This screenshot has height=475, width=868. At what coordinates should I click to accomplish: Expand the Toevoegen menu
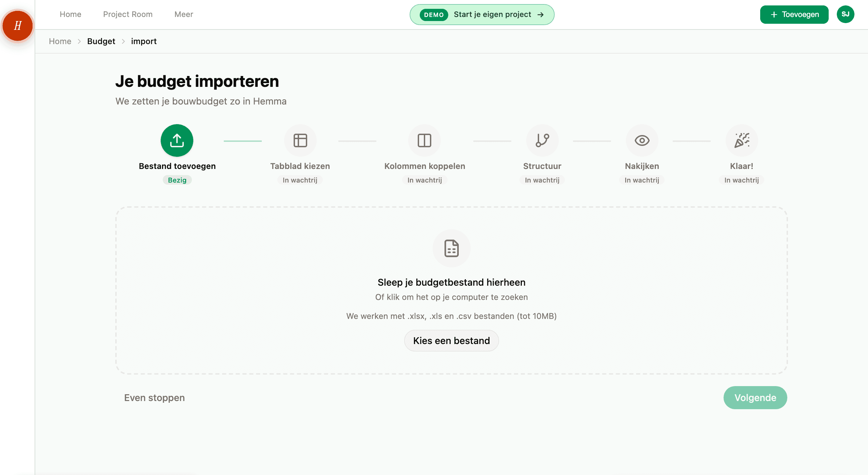coord(794,14)
